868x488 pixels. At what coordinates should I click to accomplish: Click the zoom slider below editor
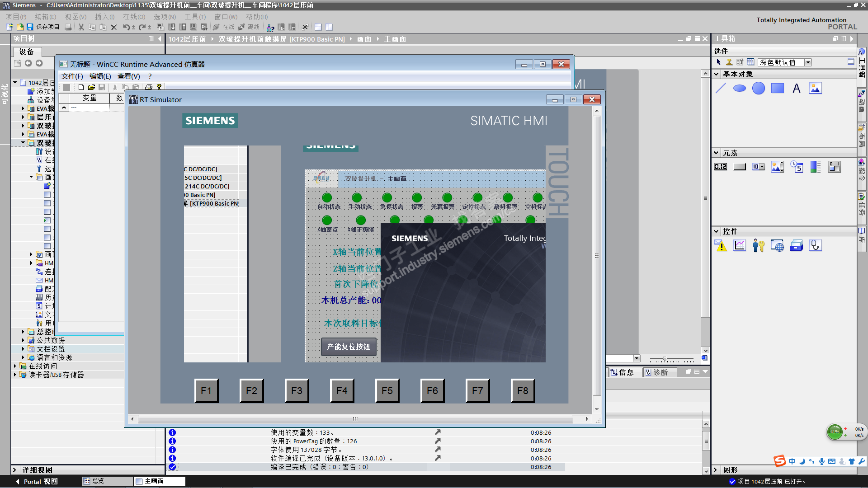665,359
